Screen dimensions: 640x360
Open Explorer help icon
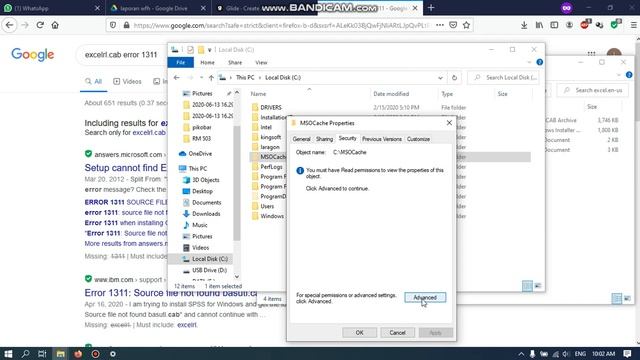540,62
